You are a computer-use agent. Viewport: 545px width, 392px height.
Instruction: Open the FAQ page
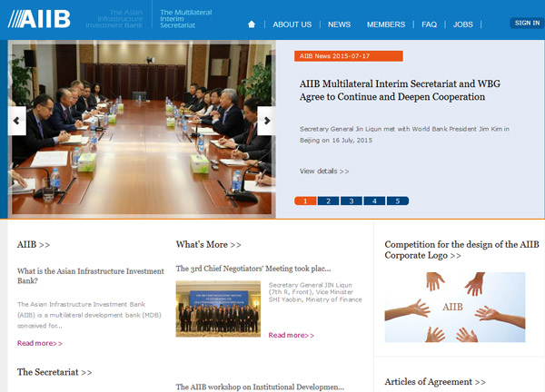click(x=429, y=24)
